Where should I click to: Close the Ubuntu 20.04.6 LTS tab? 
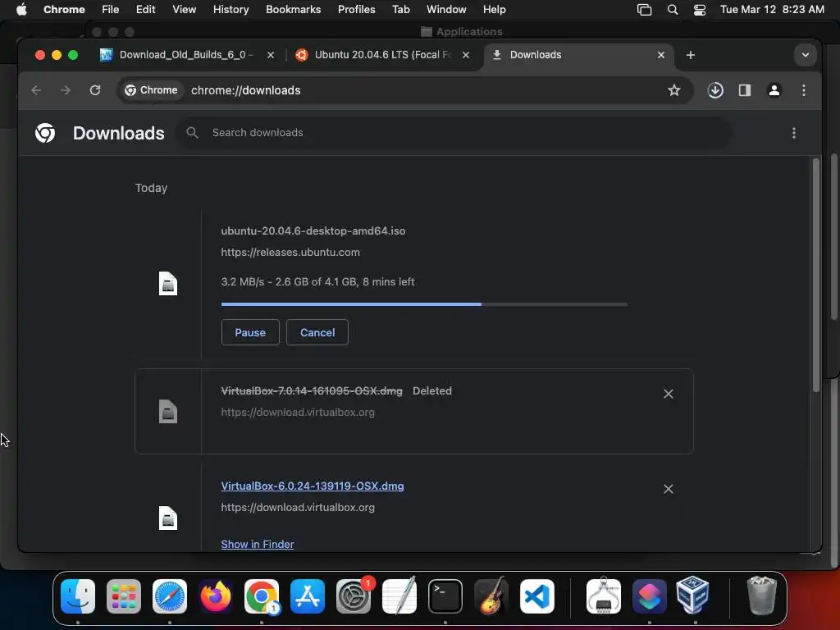point(466,55)
